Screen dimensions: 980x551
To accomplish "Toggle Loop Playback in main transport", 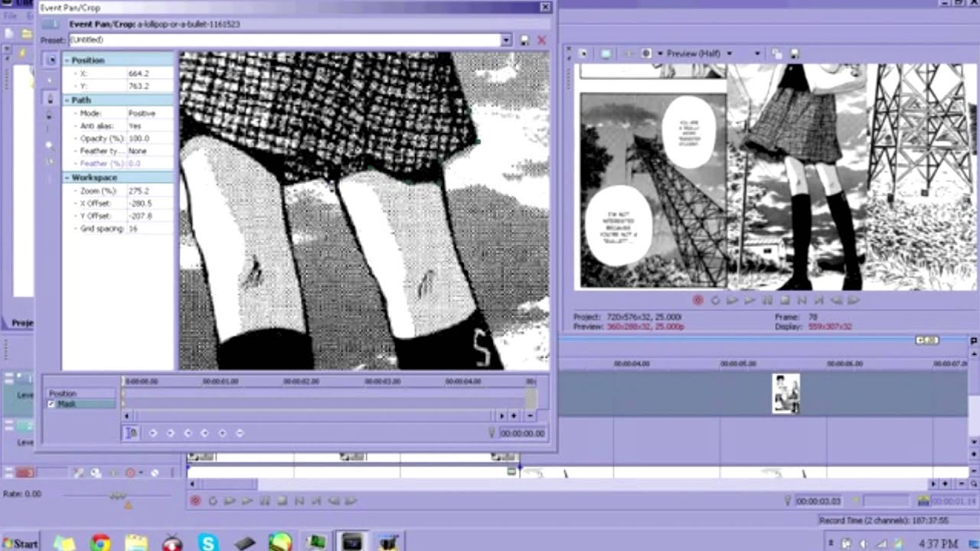I will (213, 501).
